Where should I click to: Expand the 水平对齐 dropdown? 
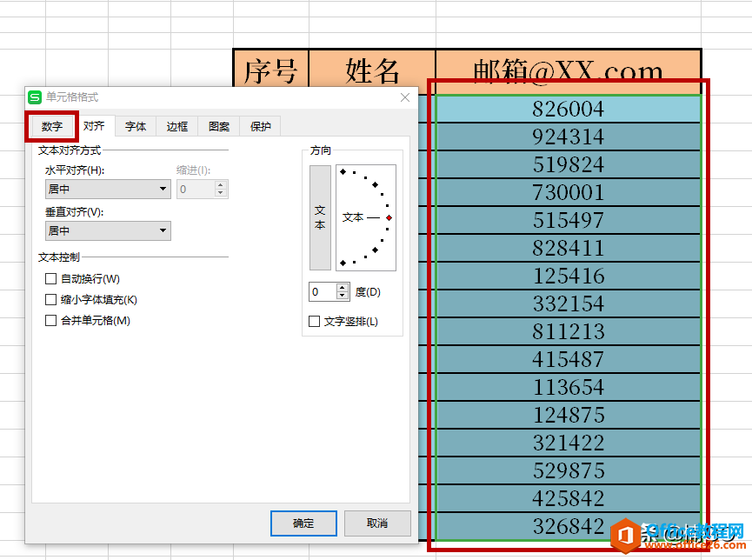(x=108, y=189)
